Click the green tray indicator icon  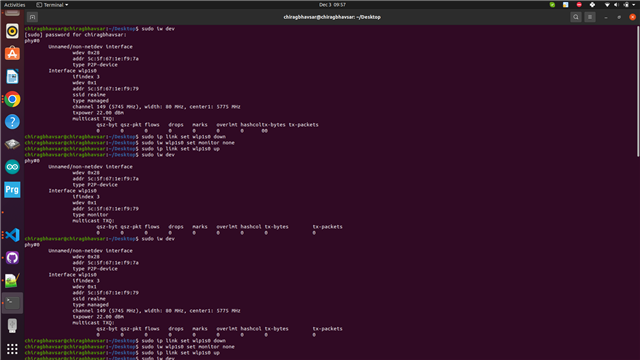[552, 5]
